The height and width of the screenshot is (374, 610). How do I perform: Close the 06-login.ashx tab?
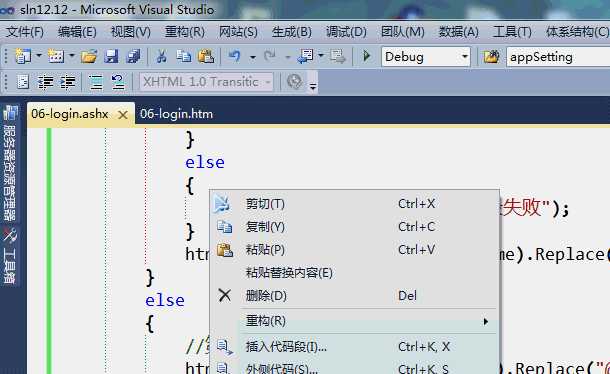(x=123, y=115)
